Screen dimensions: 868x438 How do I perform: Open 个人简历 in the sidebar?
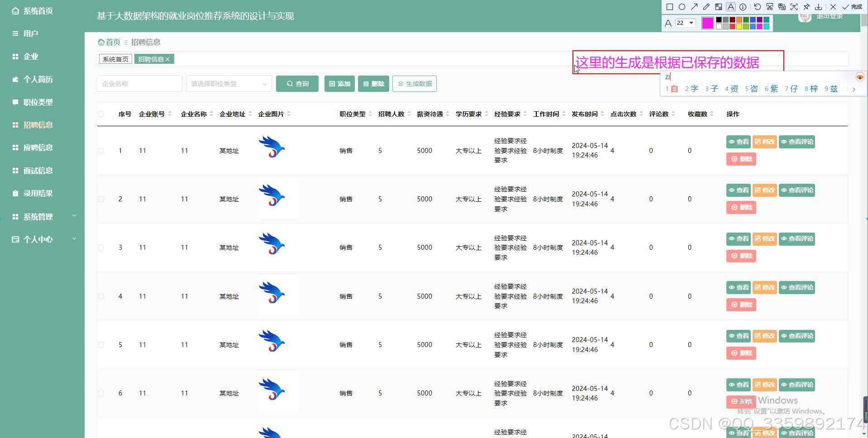click(33, 79)
